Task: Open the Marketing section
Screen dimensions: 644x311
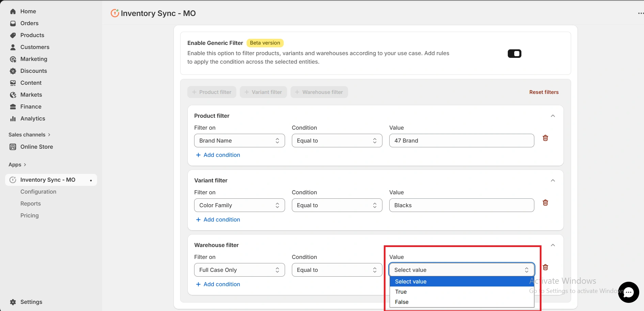Action: (33, 59)
